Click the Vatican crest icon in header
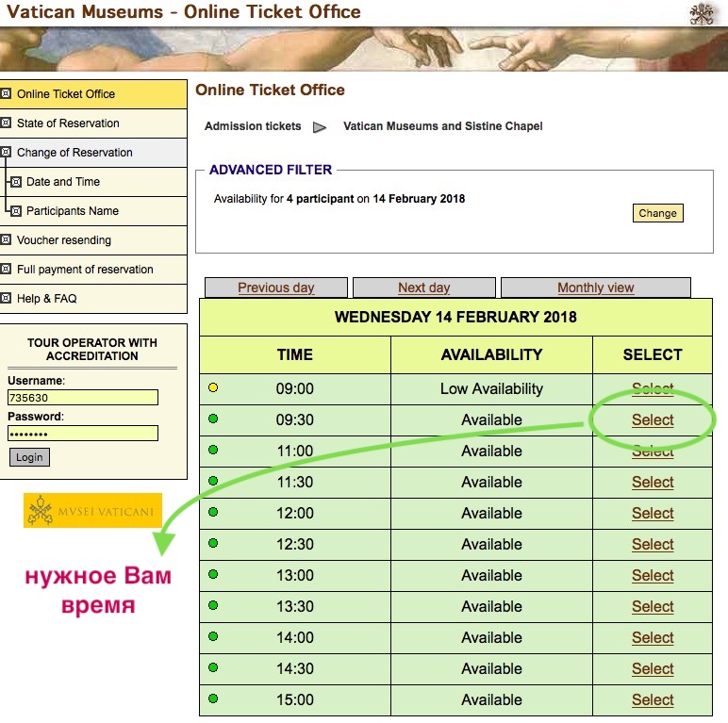 703,13
